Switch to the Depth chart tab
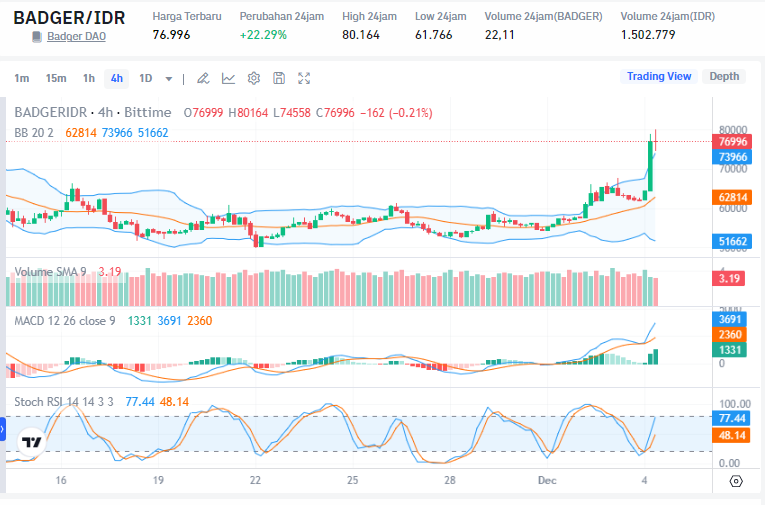Screen dimensions: 765x505 (724, 76)
